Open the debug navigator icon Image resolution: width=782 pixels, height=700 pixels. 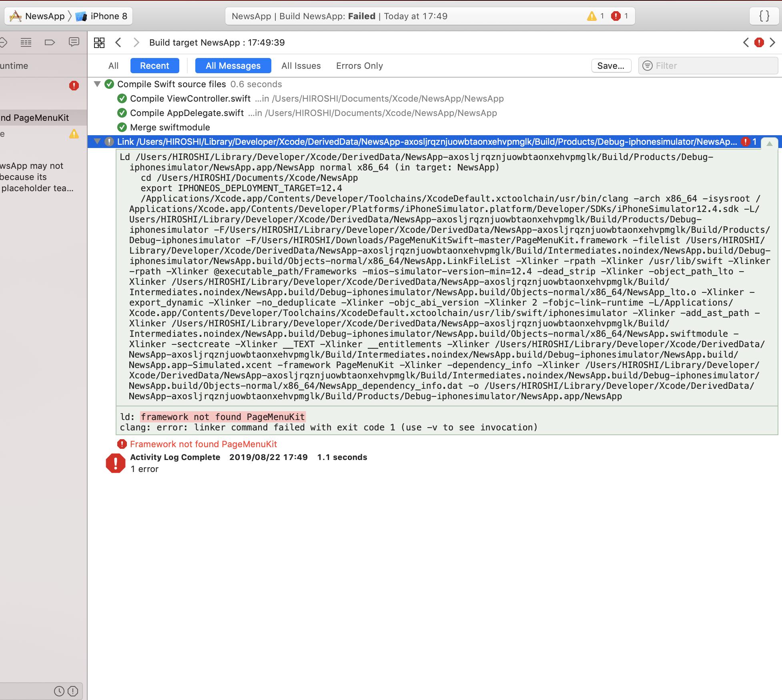26,42
